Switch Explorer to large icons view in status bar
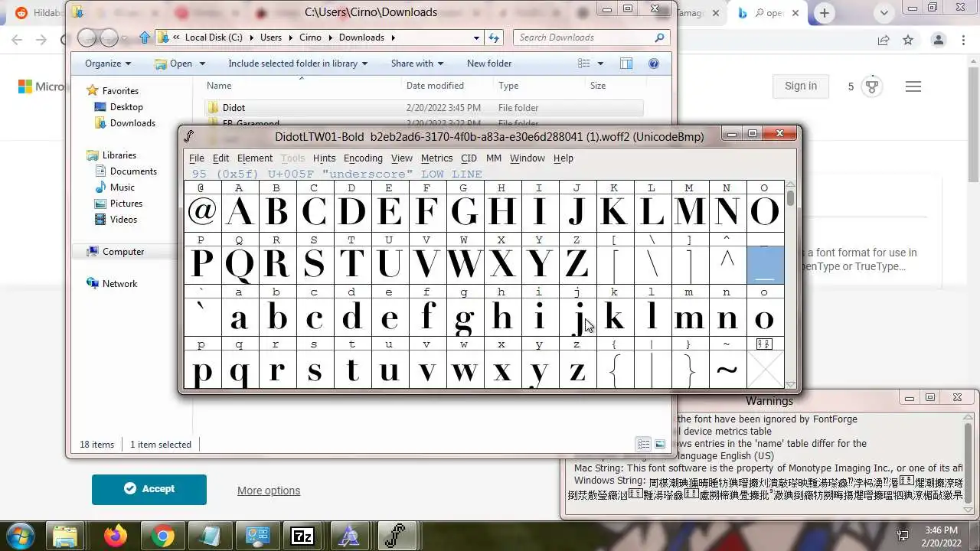Viewport: 980px width, 551px height. coord(659,444)
